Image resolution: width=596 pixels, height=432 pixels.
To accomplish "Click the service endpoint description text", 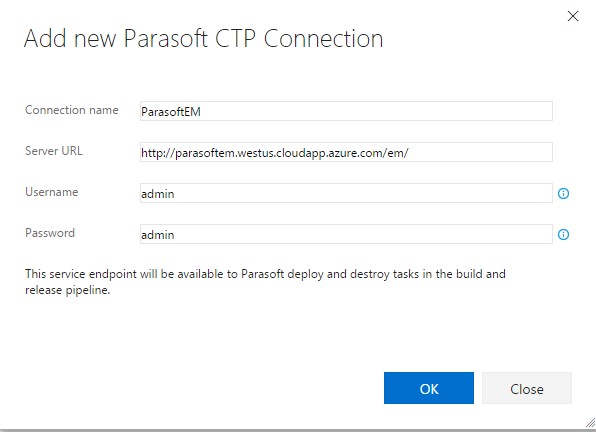I will tap(265, 282).
